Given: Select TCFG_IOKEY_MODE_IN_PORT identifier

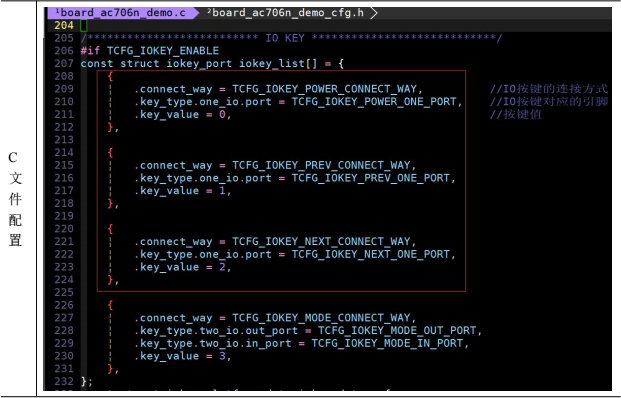Looking at the screenshot, I should (387, 343).
